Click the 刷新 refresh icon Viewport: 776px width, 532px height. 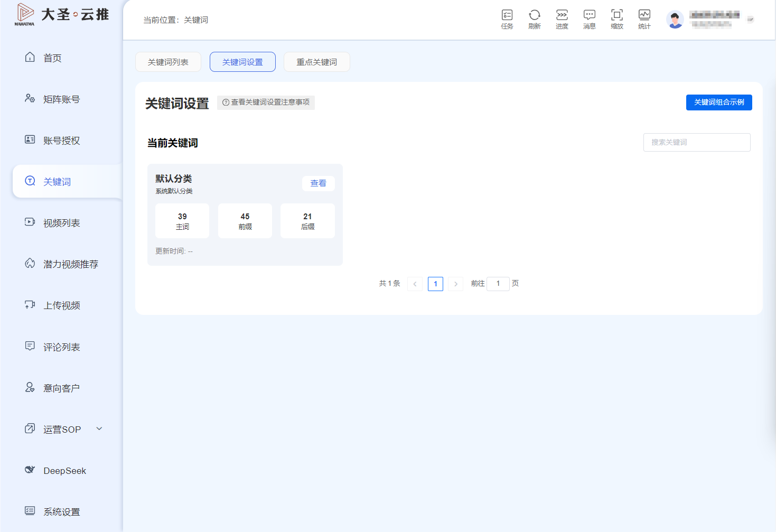click(535, 19)
